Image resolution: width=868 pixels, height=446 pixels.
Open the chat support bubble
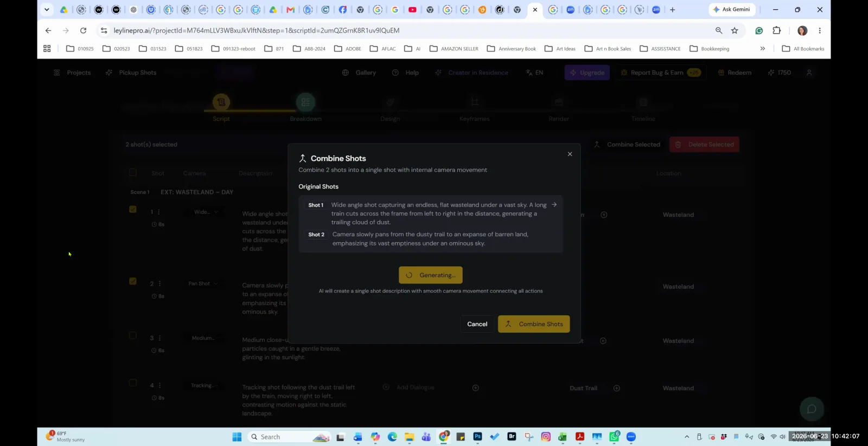[x=812, y=409]
